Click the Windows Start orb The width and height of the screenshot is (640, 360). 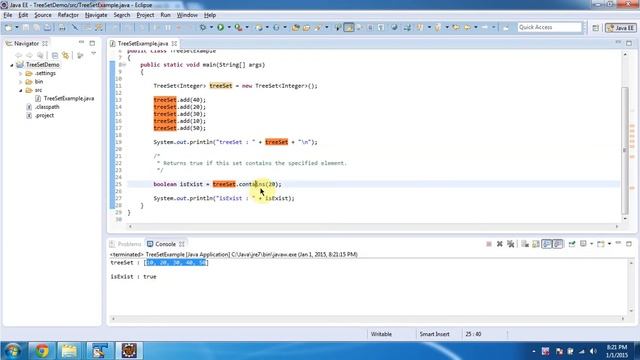[13, 351]
